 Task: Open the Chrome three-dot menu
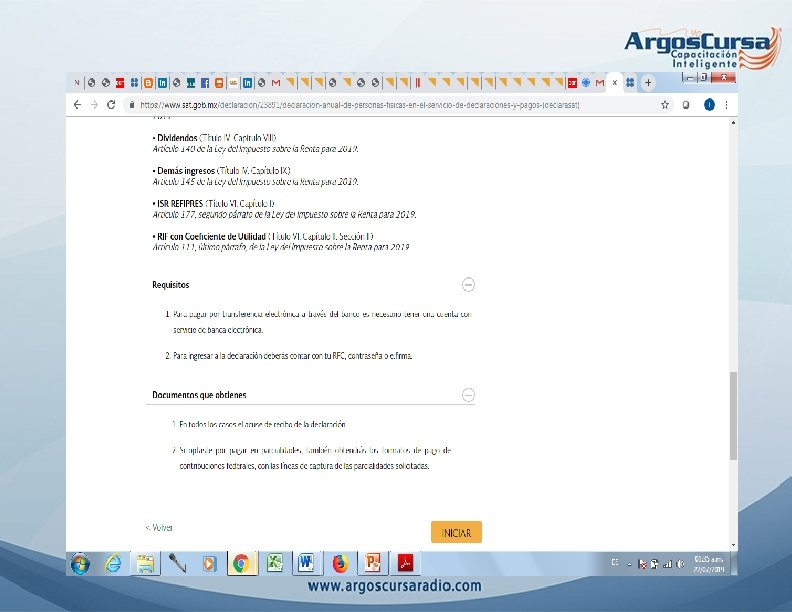(726, 105)
